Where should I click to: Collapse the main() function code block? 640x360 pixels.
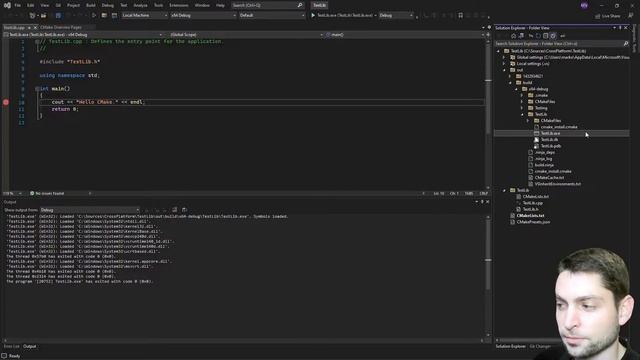pos(37,89)
